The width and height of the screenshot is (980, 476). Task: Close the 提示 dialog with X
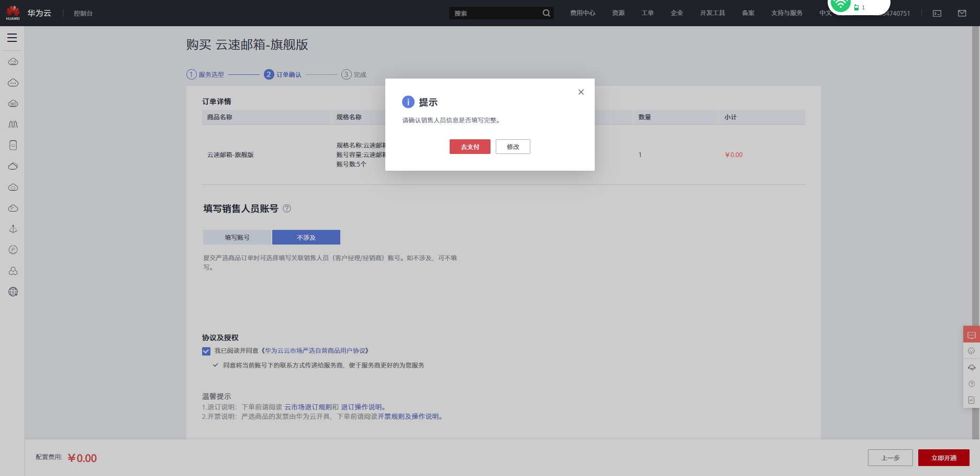click(581, 92)
